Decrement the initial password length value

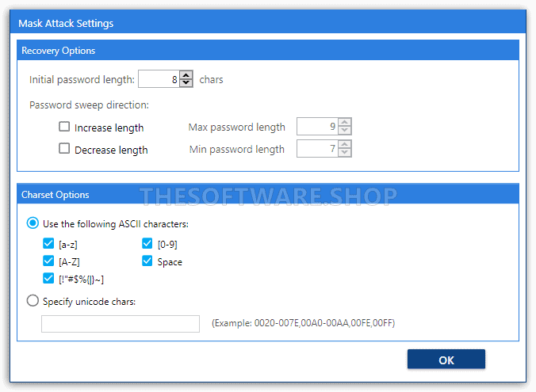coord(186,83)
